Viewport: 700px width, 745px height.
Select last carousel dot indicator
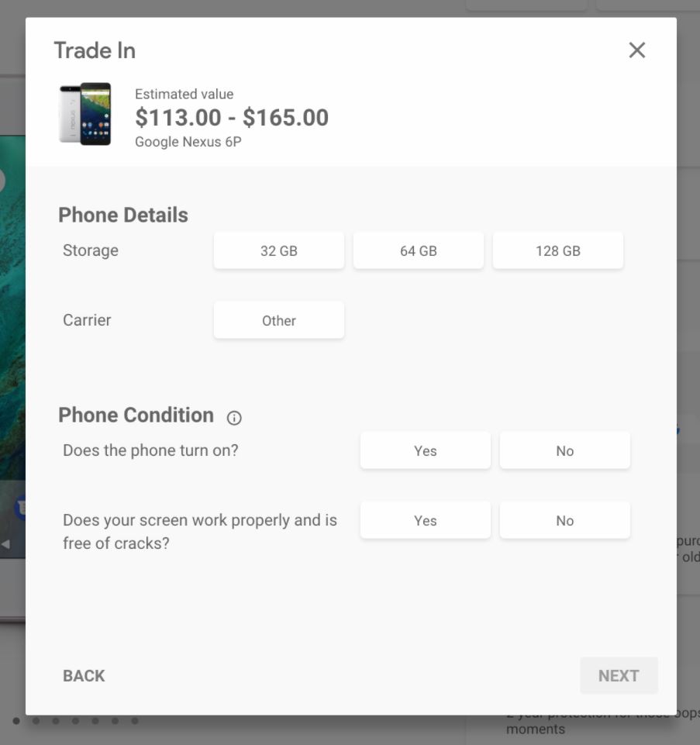[x=134, y=721]
